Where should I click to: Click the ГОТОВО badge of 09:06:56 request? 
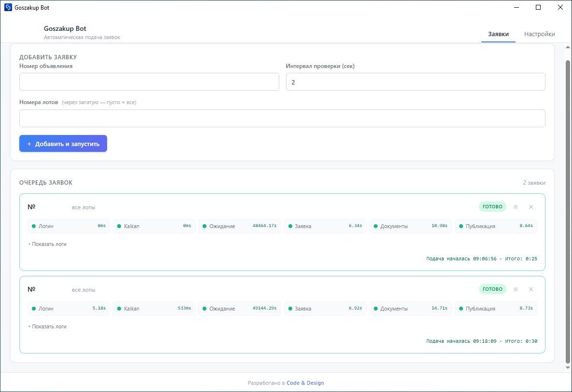point(492,207)
